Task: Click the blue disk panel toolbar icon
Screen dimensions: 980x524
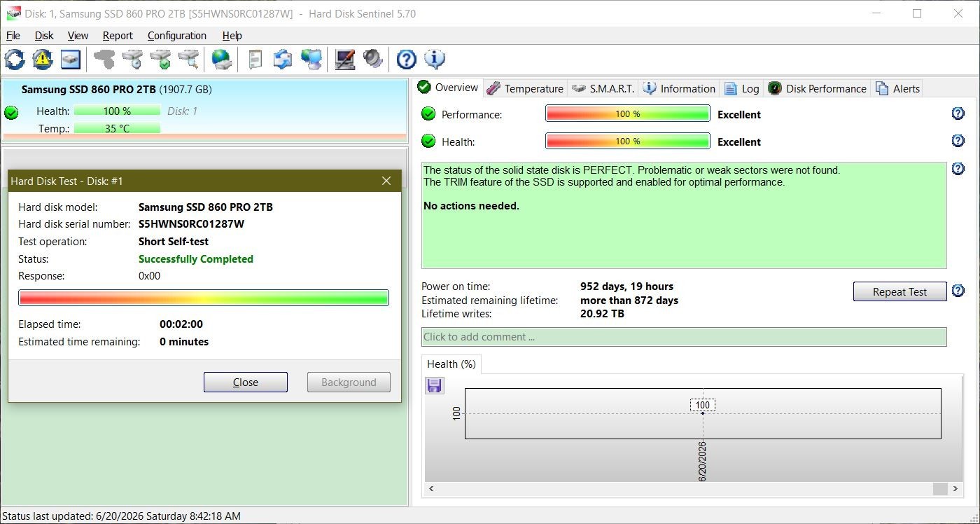Action: point(71,60)
